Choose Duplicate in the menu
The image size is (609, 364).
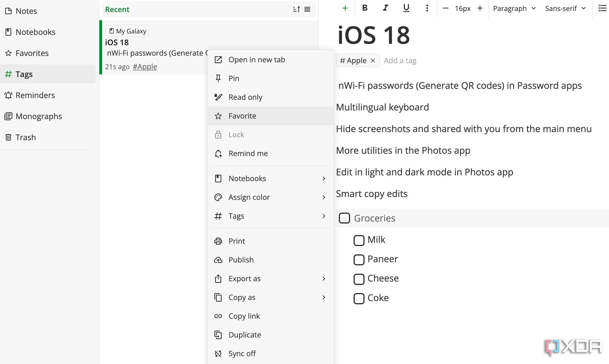coord(271,335)
